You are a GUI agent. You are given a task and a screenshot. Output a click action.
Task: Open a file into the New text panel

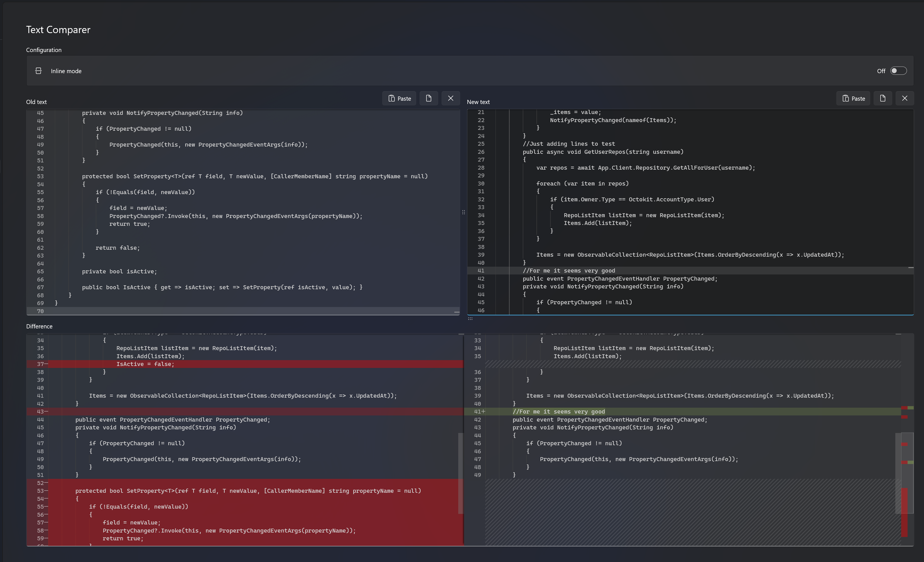[883, 98]
